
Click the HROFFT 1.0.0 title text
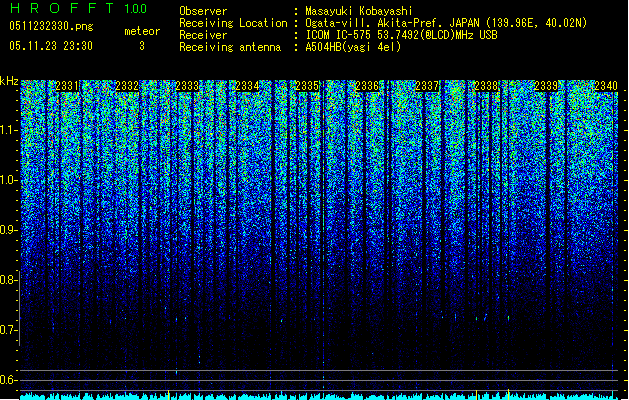click(x=79, y=8)
